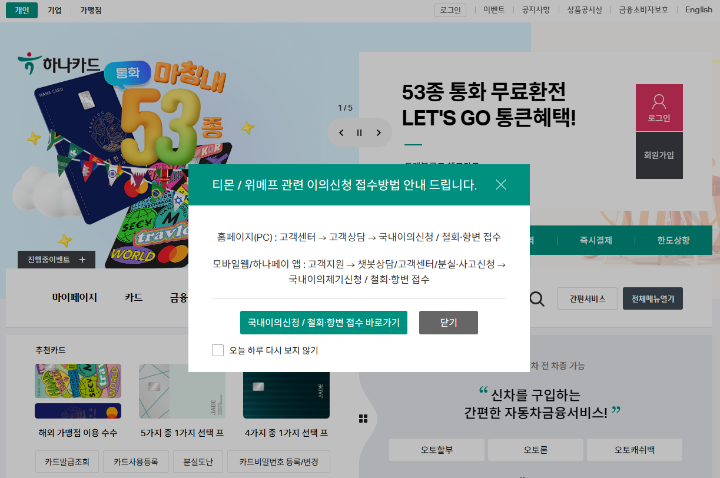Pause the banner slideshow
This screenshot has height=478, width=720.
[359, 133]
